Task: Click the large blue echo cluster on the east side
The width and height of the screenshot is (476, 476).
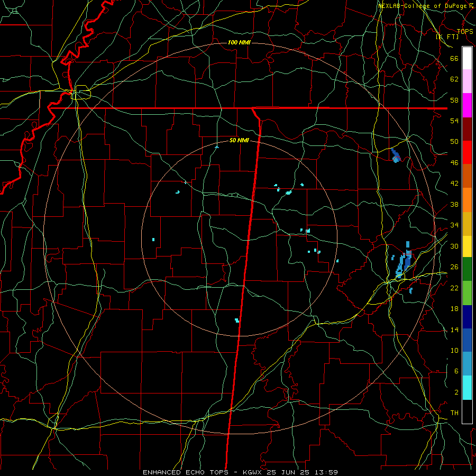Action: pos(404,260)
